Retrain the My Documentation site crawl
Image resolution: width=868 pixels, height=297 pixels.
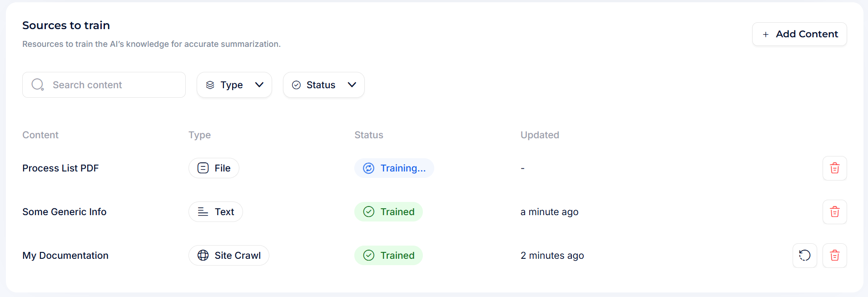tap(804, 256)
